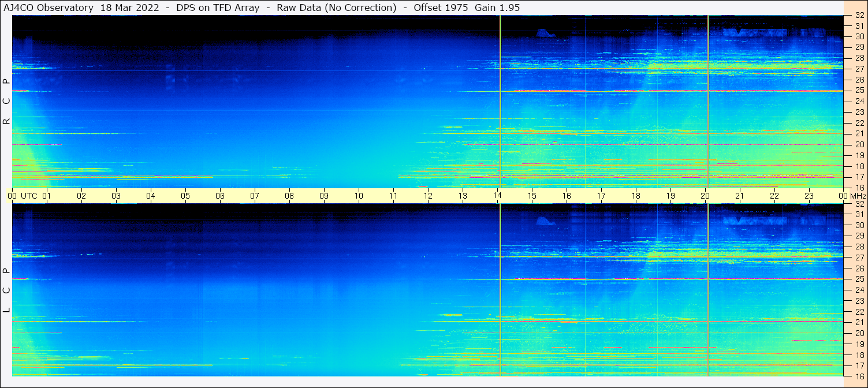Click the Offset 1975 value in header

pos(441,8)
